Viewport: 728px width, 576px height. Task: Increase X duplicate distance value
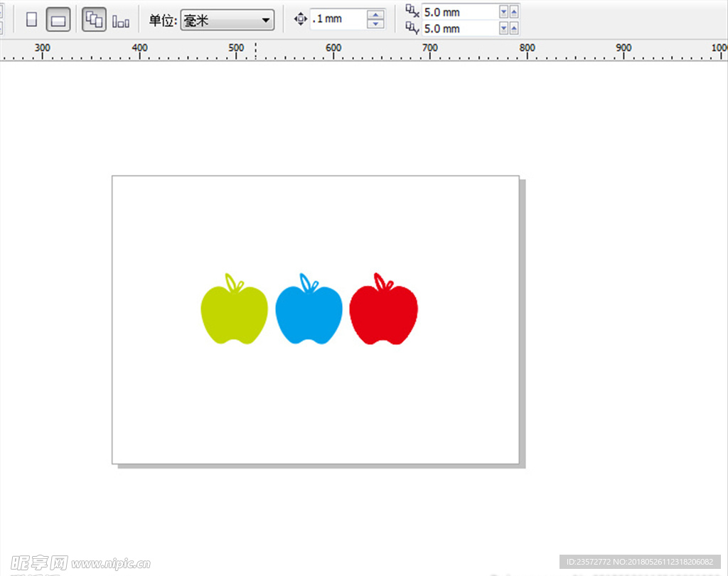(x=514, y=12)
